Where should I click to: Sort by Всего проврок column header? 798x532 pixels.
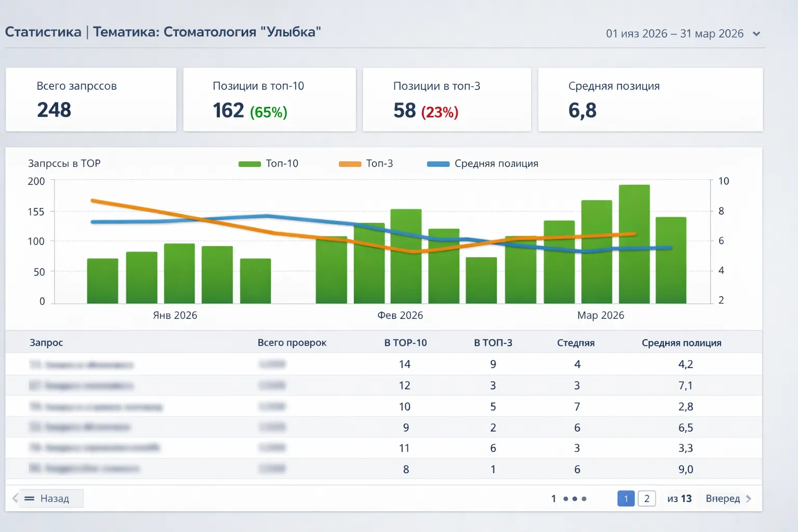292,343
